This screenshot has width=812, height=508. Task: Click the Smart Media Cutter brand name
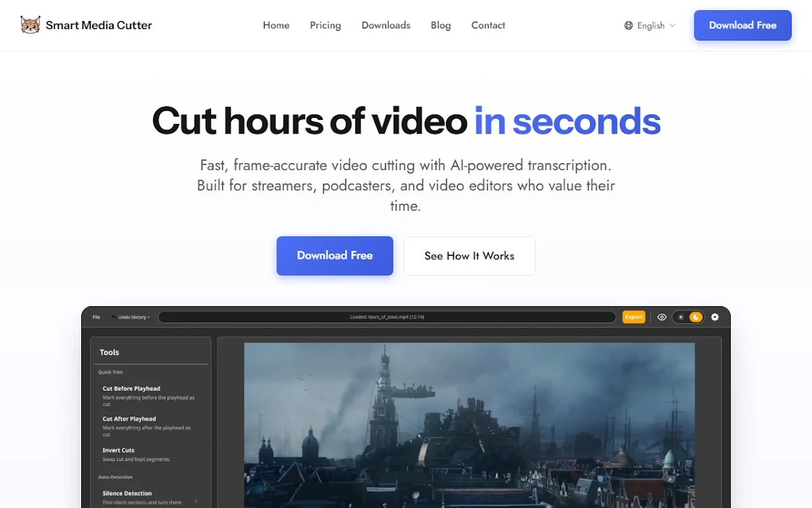[x=99, y=25]
